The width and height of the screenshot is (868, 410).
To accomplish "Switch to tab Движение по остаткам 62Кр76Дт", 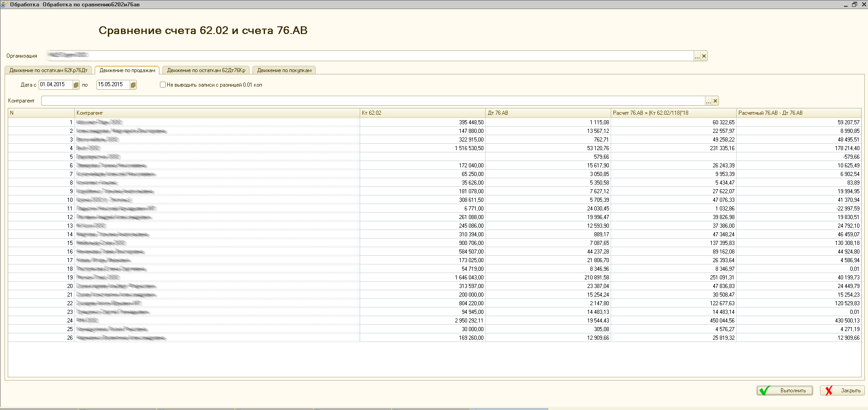I will (48, 70).
